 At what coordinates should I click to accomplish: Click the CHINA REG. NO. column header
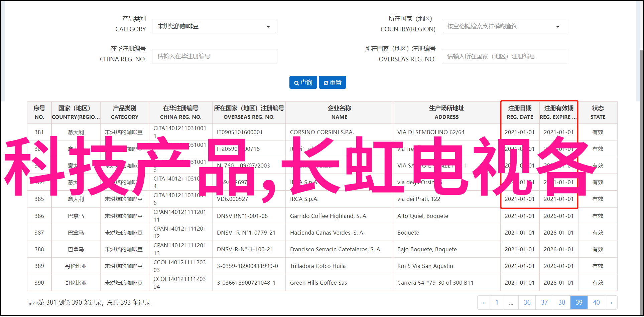[x=181, y=113]
